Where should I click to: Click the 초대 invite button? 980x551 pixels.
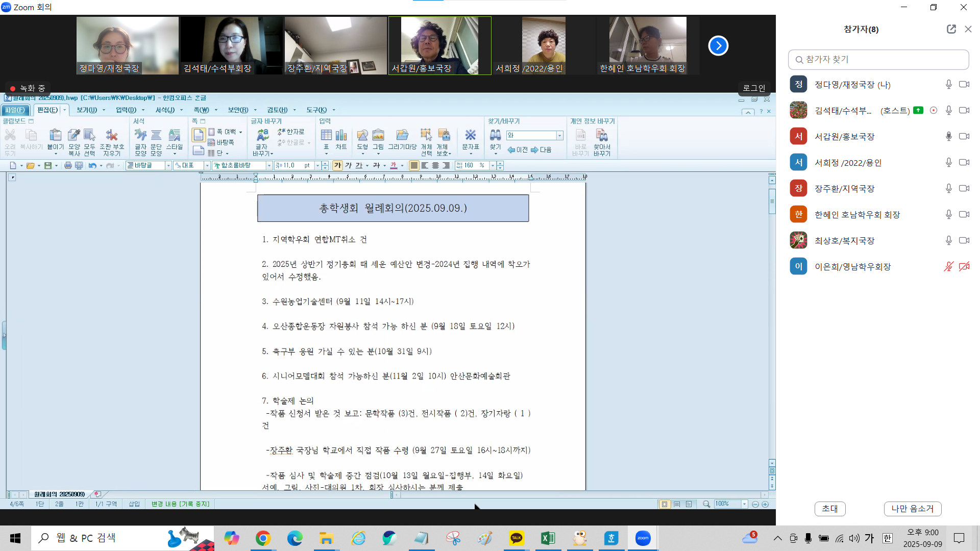[x=830, y=509]
